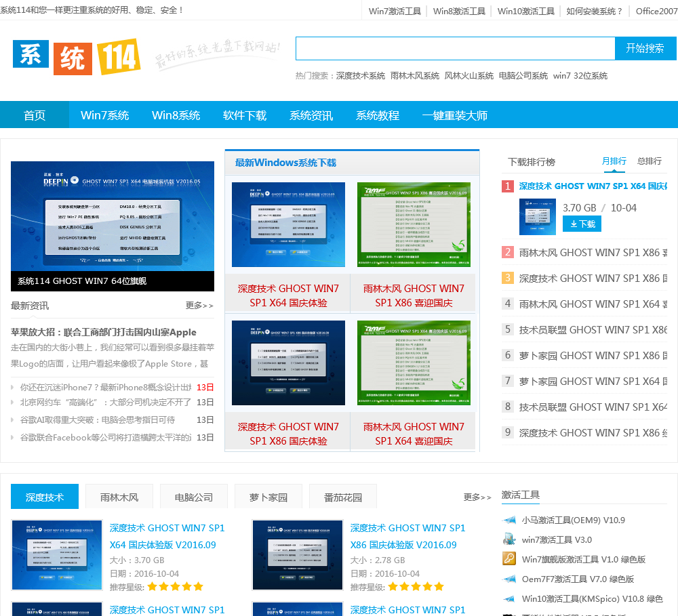Click thumbnail beside X86 国庆体验版 2.78 GB entry
This screenshot has height=616, width=678.
click(x=298, y=555)
